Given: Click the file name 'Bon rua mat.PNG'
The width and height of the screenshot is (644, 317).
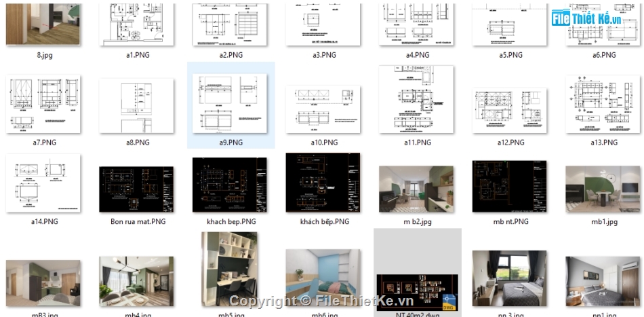Looking at the screenshot, I should [x=138, y=221].
